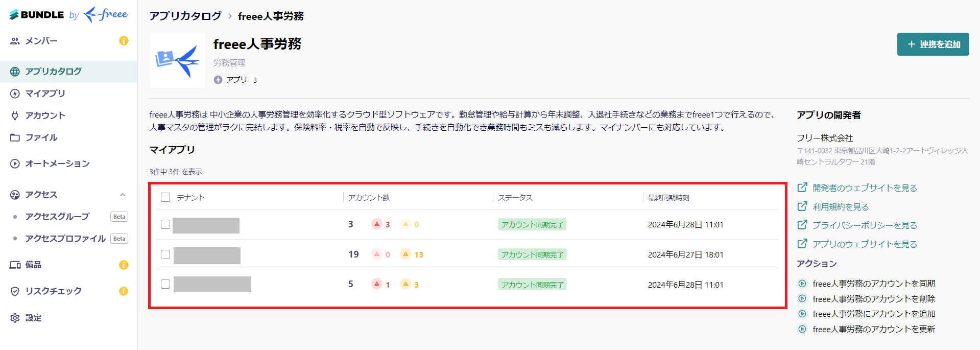Click the red warning icon in the 5-account row
Screen dimensions: 980x350
click(x=377, y=284)
